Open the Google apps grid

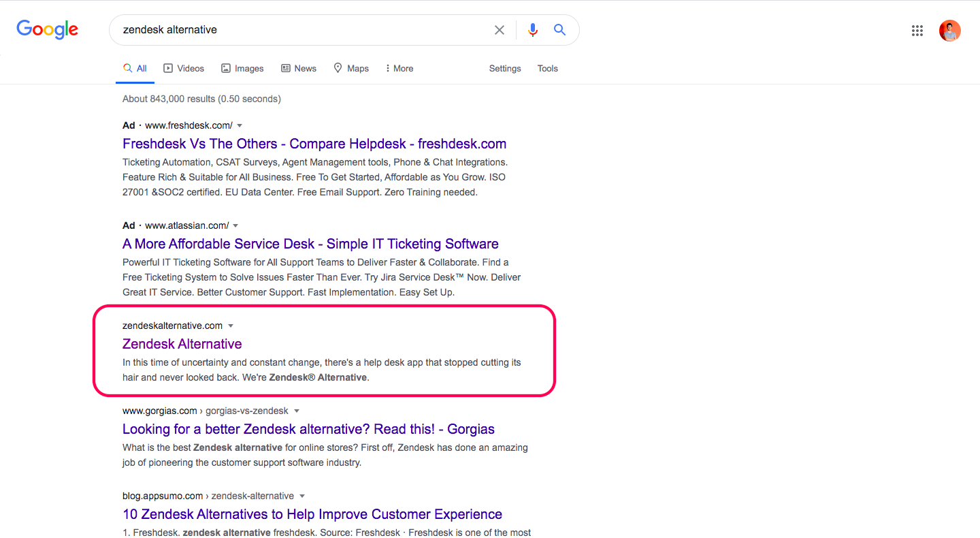coord(917,30)
